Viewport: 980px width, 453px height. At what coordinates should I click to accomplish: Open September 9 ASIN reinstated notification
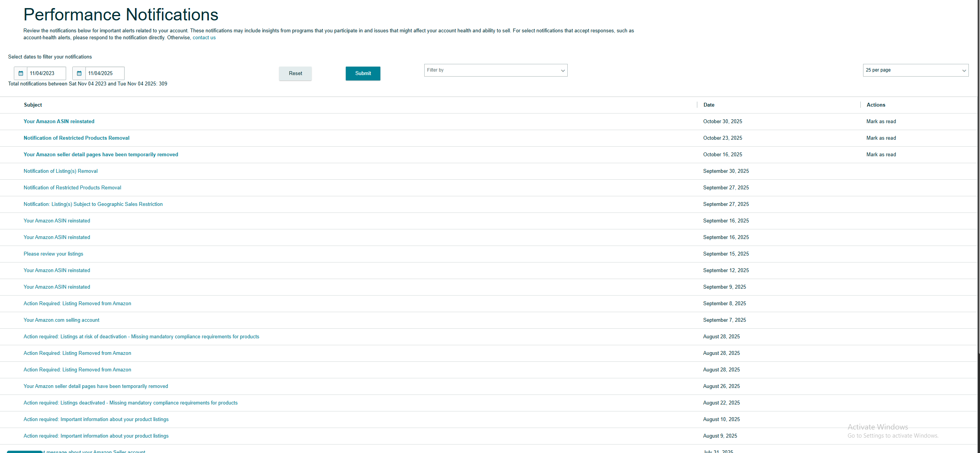pyautogui.click(x=57, y=287)
